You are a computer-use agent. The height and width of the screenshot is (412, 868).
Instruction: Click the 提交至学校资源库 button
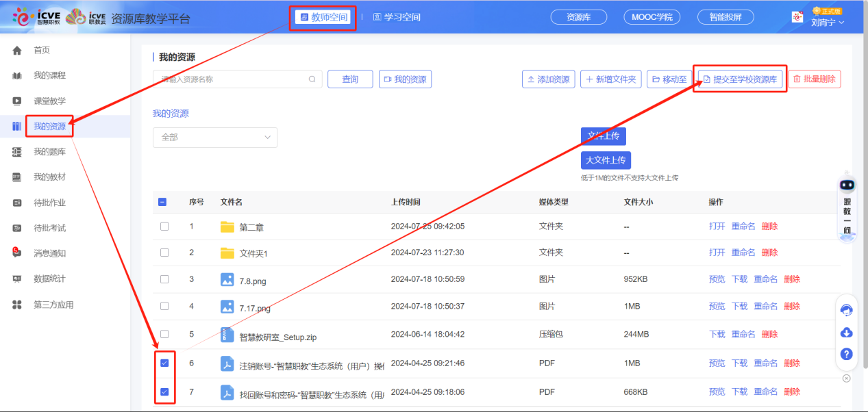(739, 79)
